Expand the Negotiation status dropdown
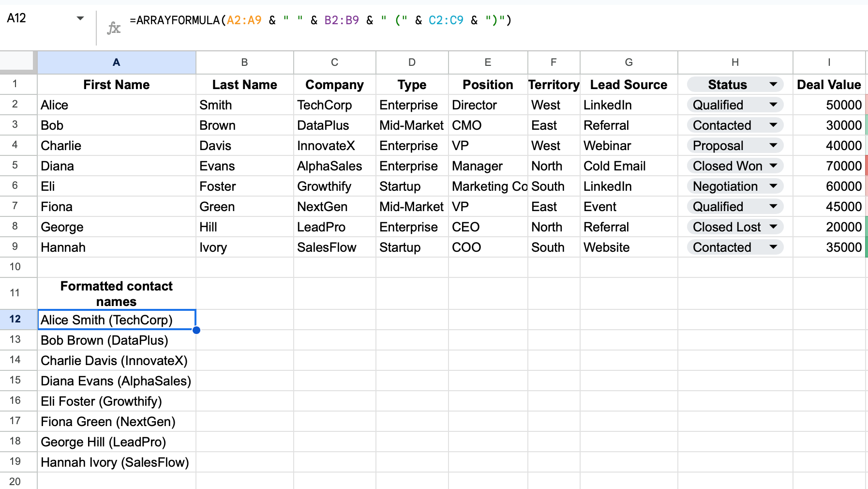Image resolution: width=868 pixels, height=489 pixels. point(773,186)
